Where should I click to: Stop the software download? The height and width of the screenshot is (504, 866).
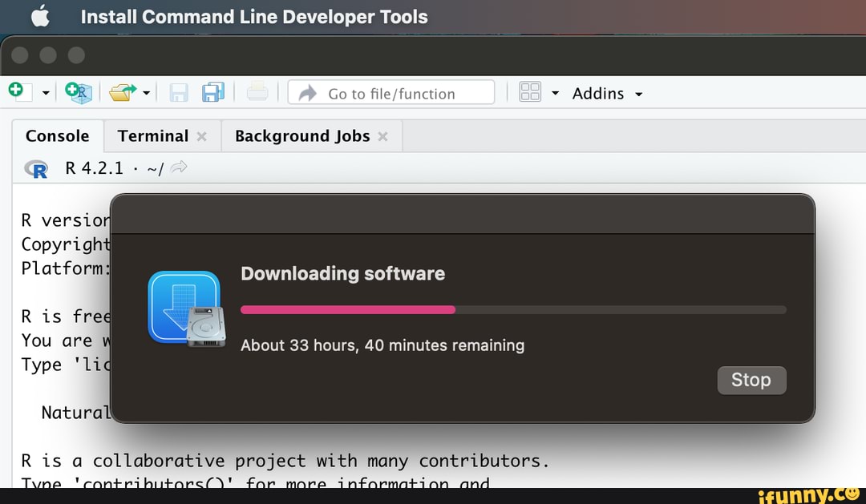point(751,380)
